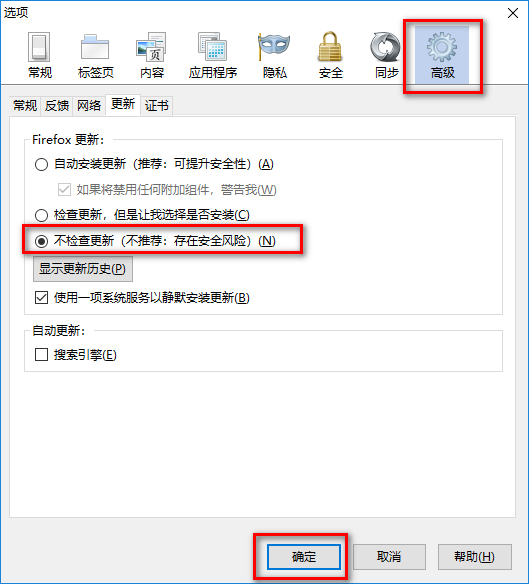Switch to the 网络 sub-tab
529x584 pixels.
pyautogui.click(x=89, y=105)
